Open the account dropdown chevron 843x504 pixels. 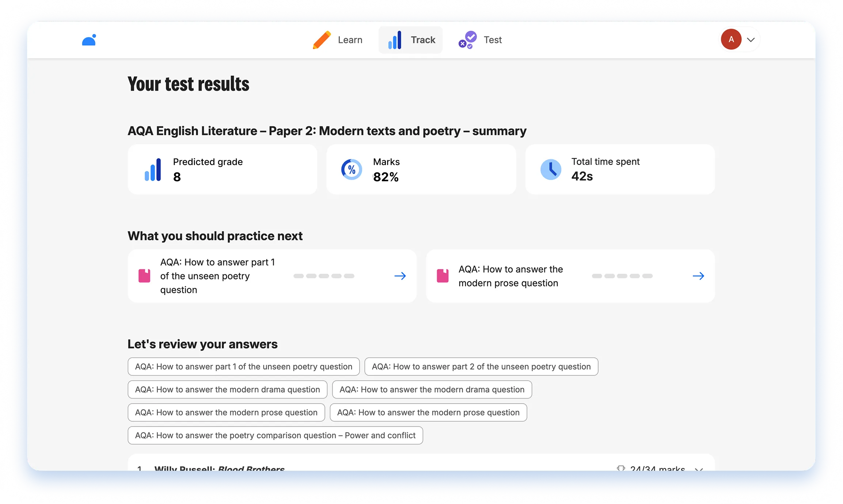click(x=751, y=40)
